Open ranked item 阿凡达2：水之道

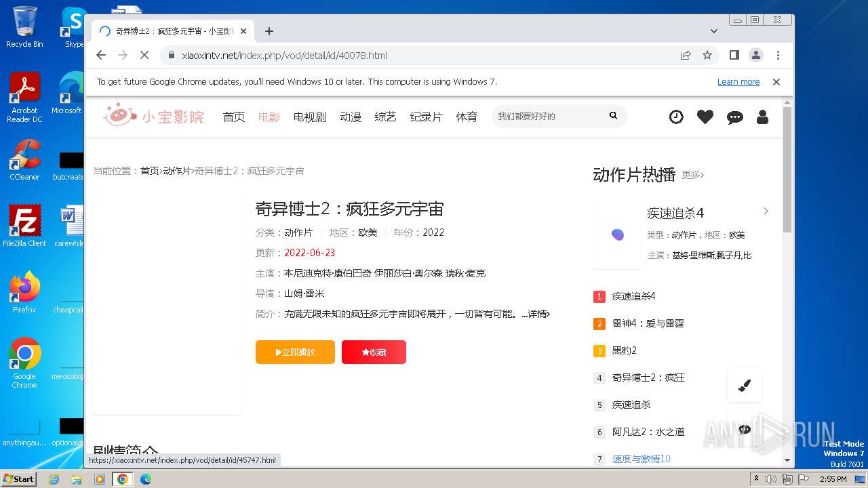click(x=648, y=432)
